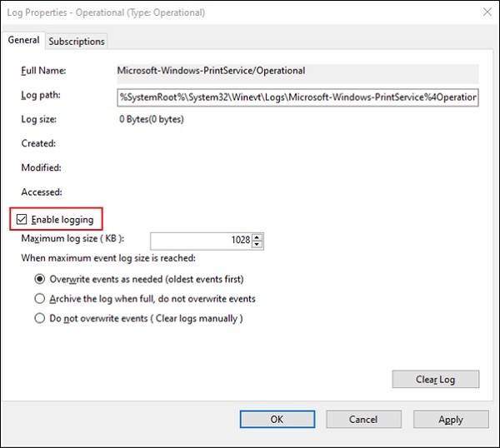
Task: Apply the log property changes
Action: click(451, 419)
